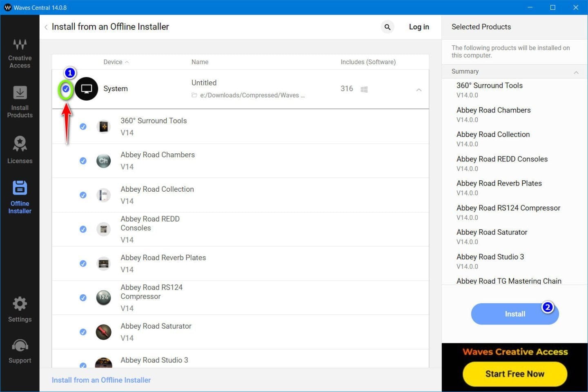This screenshot has height=392, width=588.
Task: Minimize the Waves Central window
Action: (x=530, y=7)
